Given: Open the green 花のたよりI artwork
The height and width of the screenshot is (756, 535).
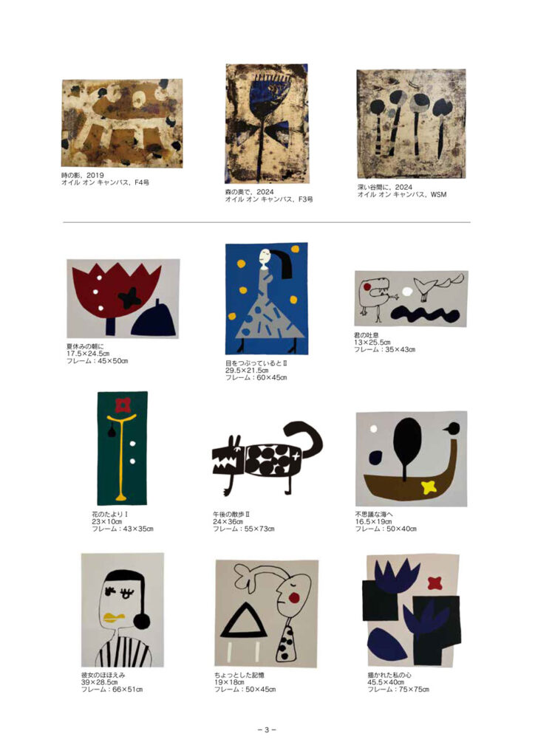Looking at the screenshot, I should pos(123,448).
